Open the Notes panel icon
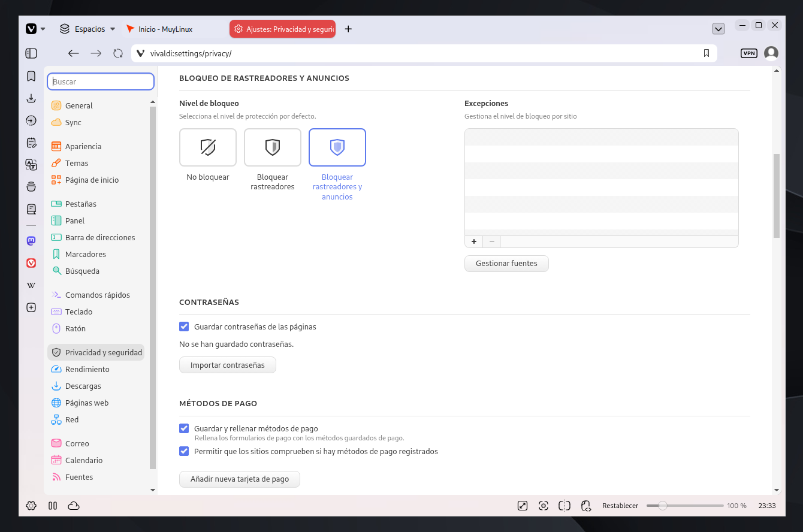803x532 pixels. (31, 143)
